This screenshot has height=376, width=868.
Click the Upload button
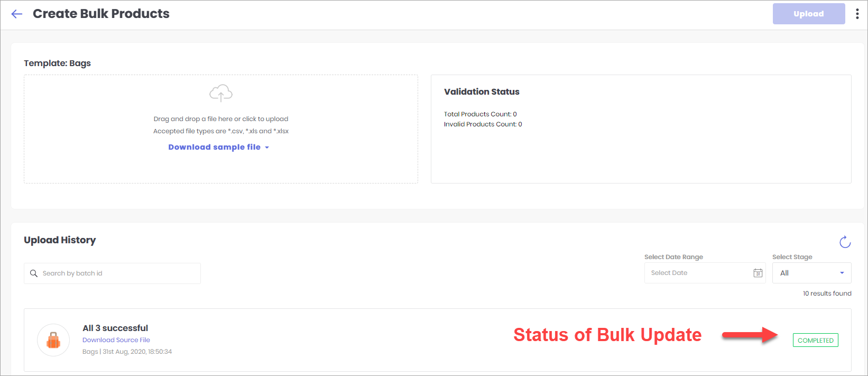[x=809, y=14]
